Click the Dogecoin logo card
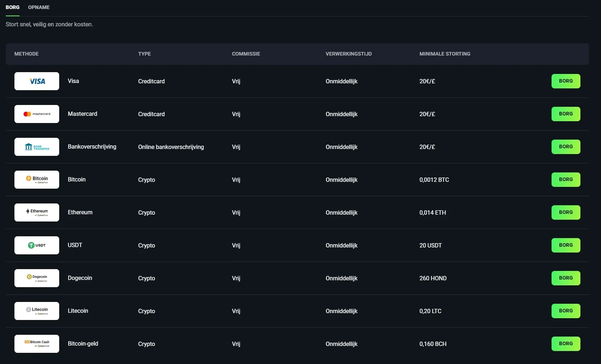This screenshot has width=601, height=364. 37,278
